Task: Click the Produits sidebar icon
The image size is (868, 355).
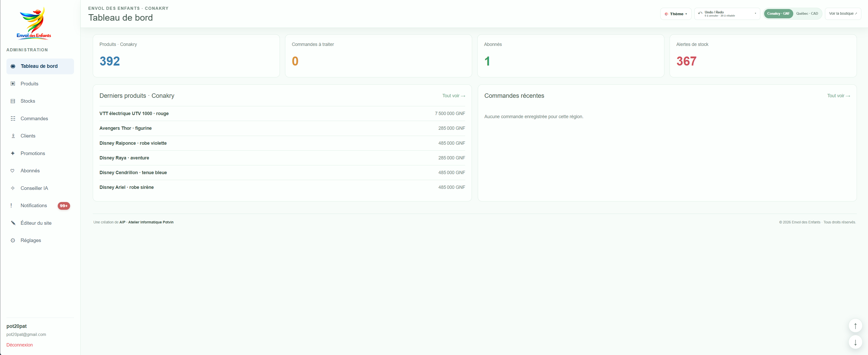Action: (x=13, y=84)
